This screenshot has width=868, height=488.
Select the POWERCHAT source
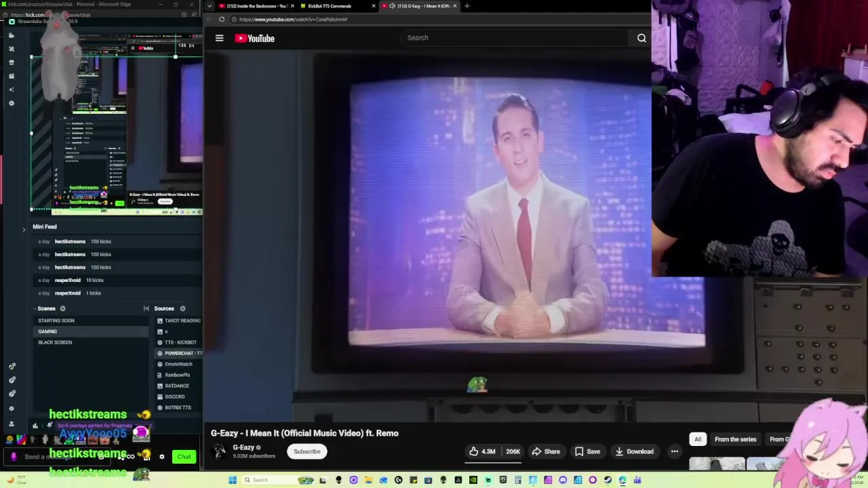coord(179,353)
